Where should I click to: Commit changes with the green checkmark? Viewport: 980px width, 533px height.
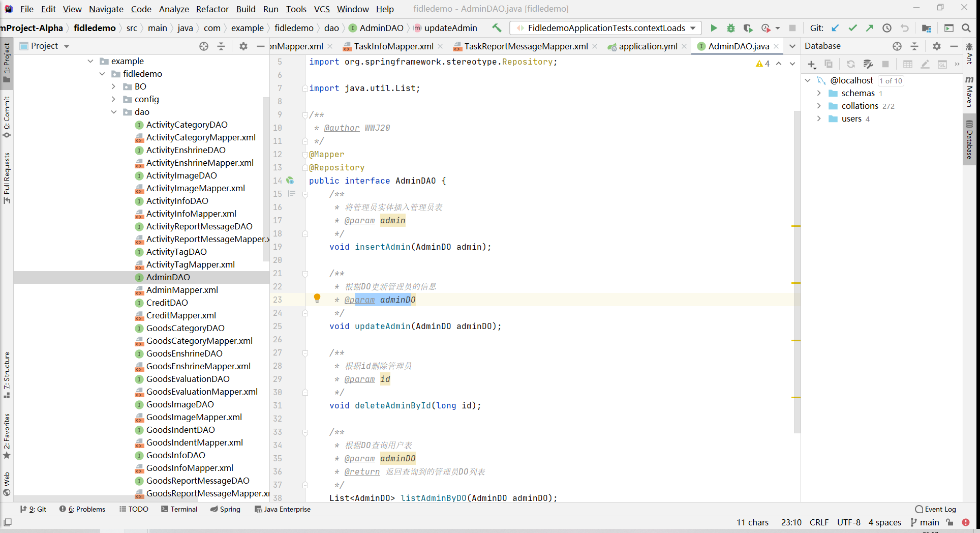(x=852, y=28)
